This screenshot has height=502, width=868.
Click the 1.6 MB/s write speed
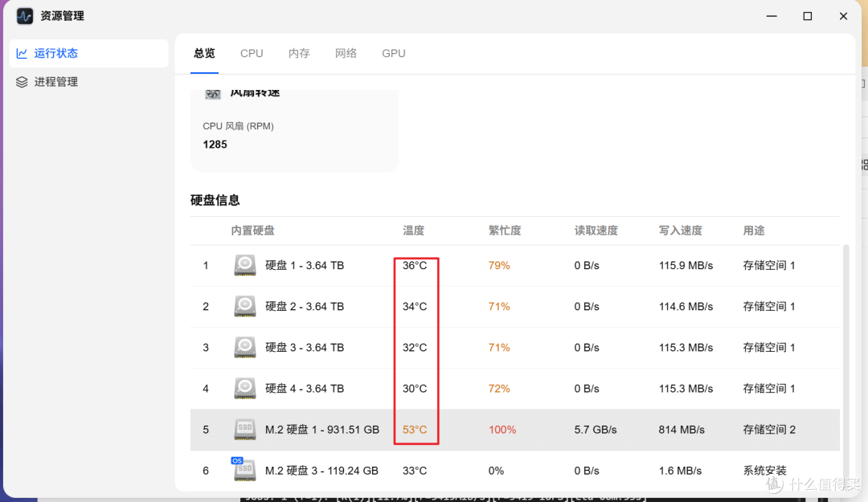(680, 471)
